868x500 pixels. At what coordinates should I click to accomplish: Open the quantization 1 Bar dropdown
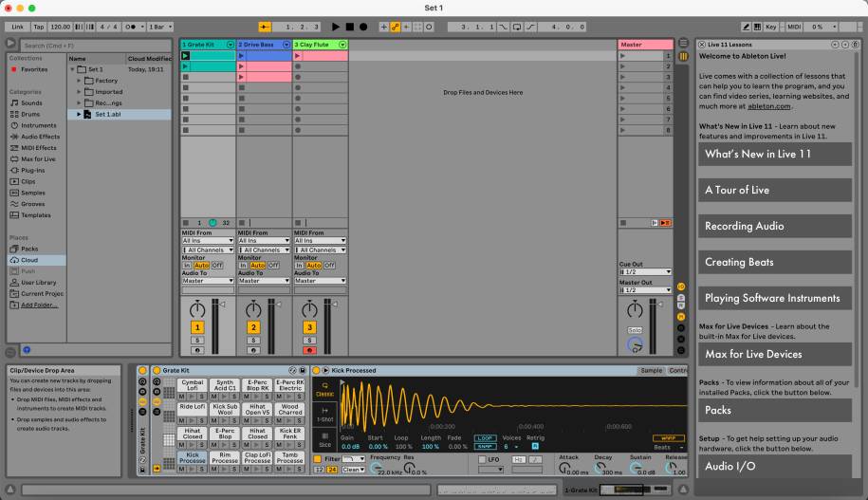tap(160, 27)
